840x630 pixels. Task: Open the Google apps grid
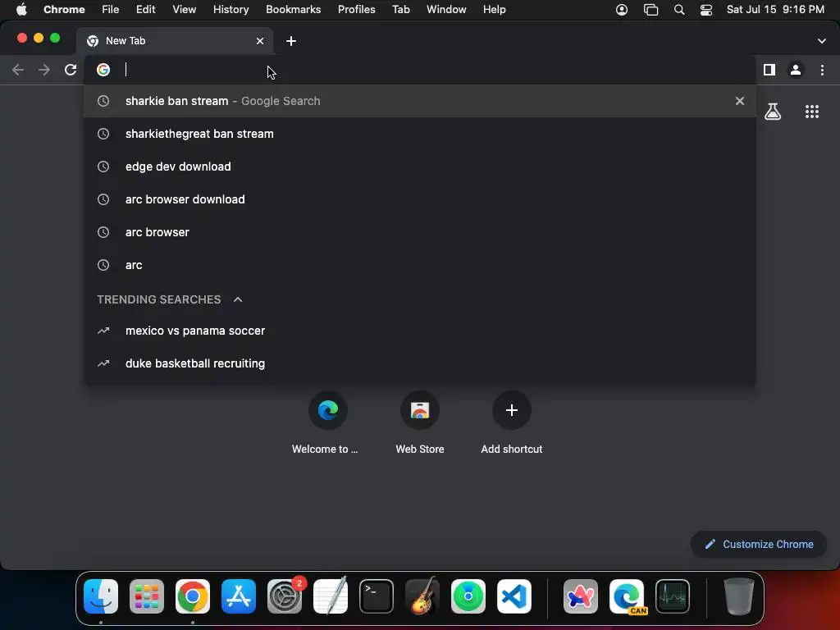811,112
